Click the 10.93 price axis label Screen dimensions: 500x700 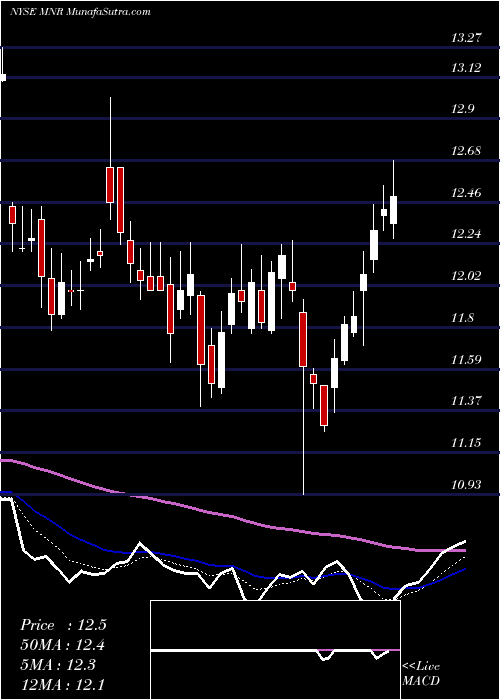[x=466, y=484]
